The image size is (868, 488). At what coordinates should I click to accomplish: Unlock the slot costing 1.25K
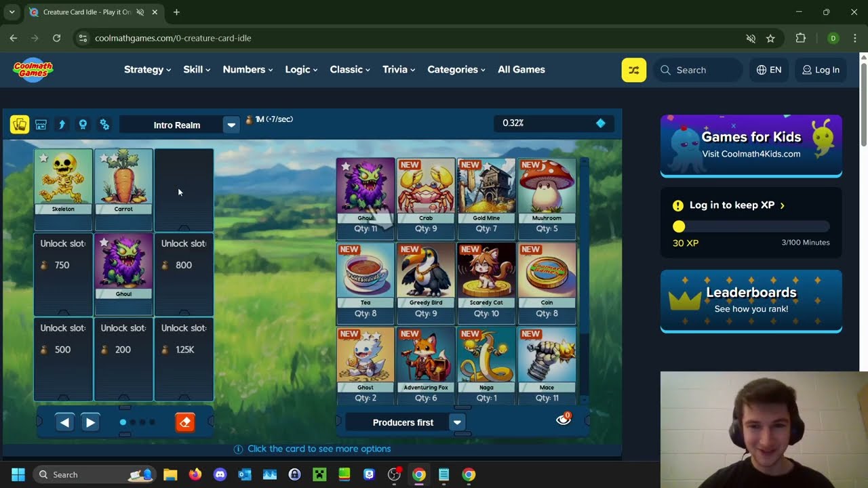pyautogui.click(x=184, y=359)
